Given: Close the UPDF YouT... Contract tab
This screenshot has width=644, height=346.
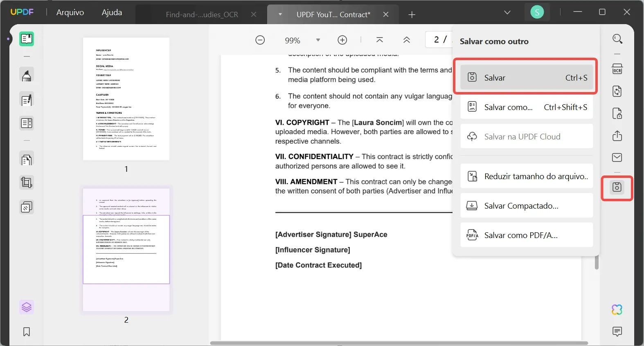Looking at the screenshot, I should click(x=386, y=14).
